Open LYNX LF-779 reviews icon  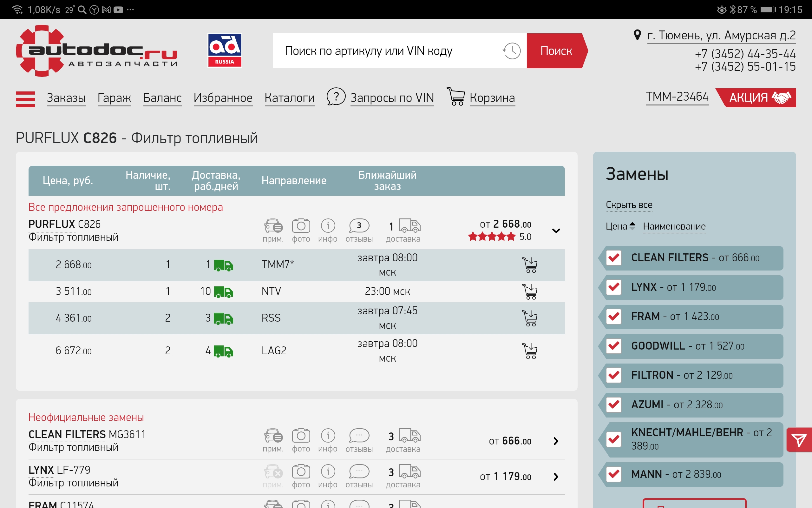tap(359, 472)
